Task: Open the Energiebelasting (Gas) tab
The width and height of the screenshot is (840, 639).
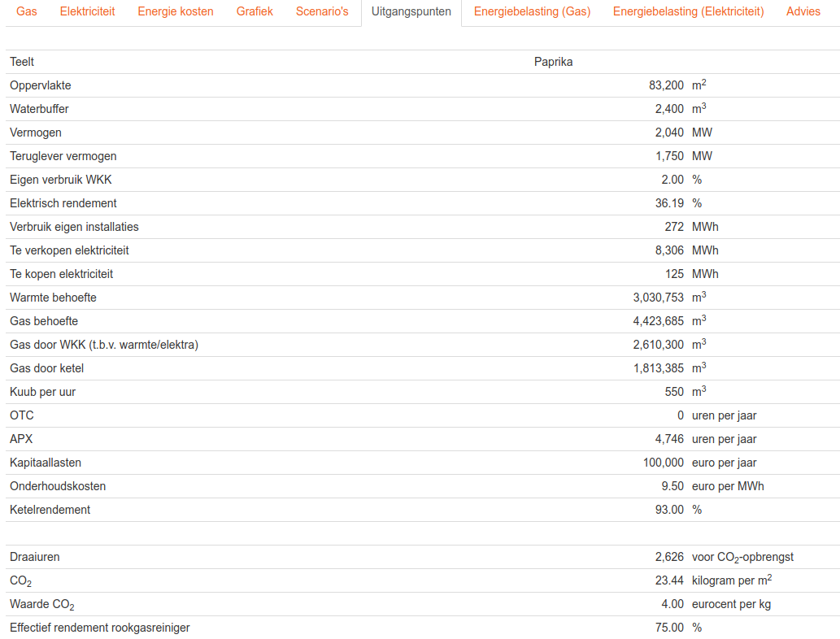Action: [x=532, y=11]
